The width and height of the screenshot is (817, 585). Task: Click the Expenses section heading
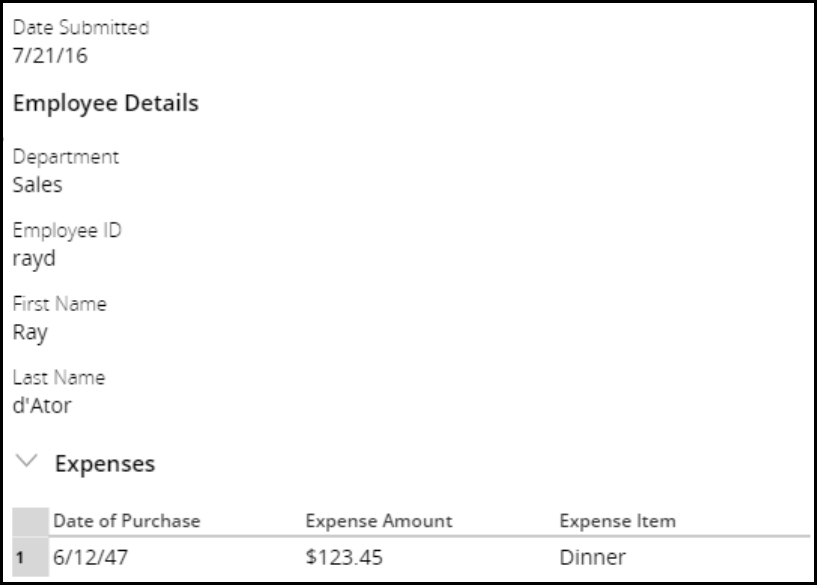105,464
